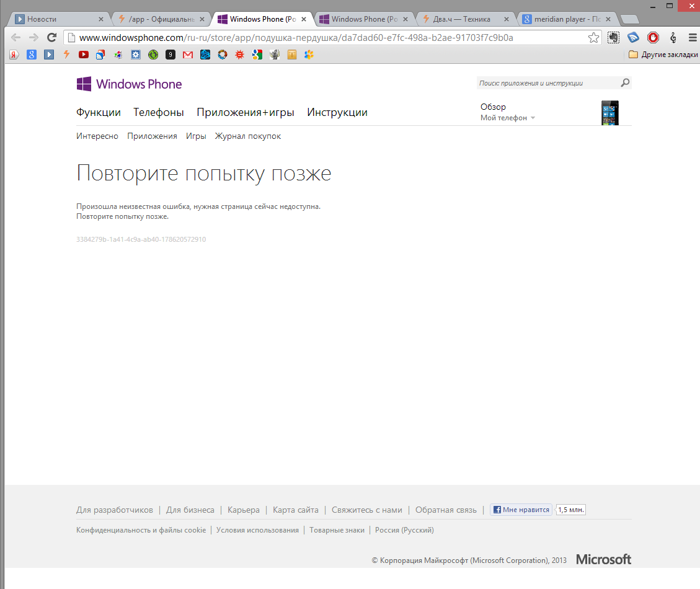This screenshot has height=589, width=700.
Task: Reload the current page
Action: (52, 38)
